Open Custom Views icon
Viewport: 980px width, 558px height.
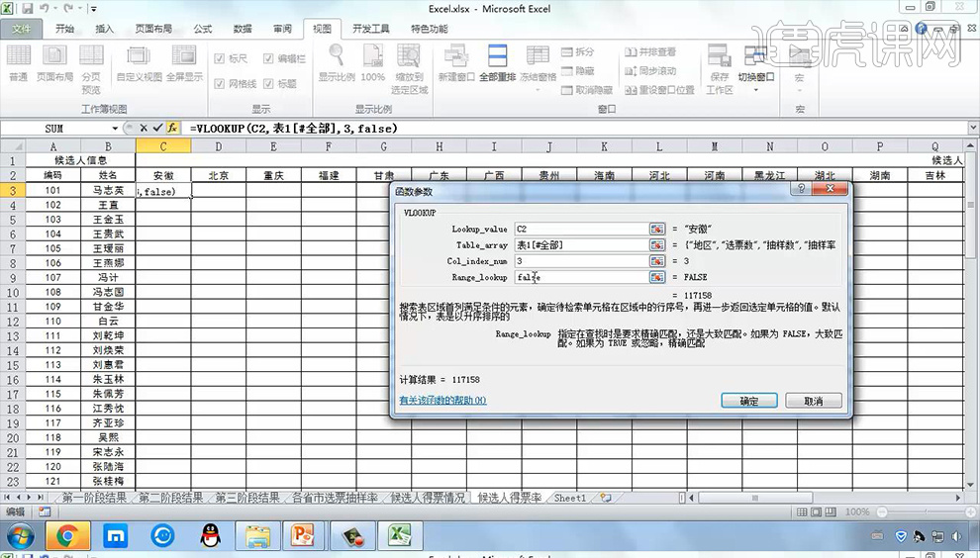pos(139,62)
